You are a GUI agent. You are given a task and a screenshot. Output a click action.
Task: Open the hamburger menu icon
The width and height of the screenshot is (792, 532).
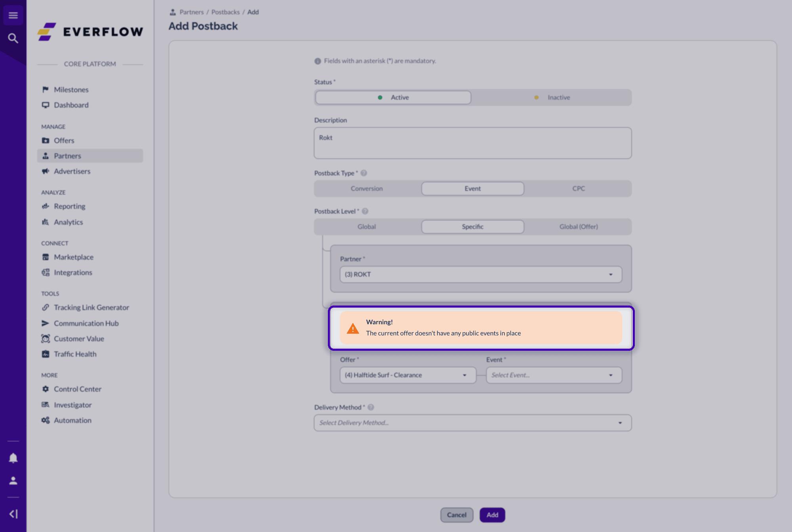pyautogui.click(x=13, y=15)
